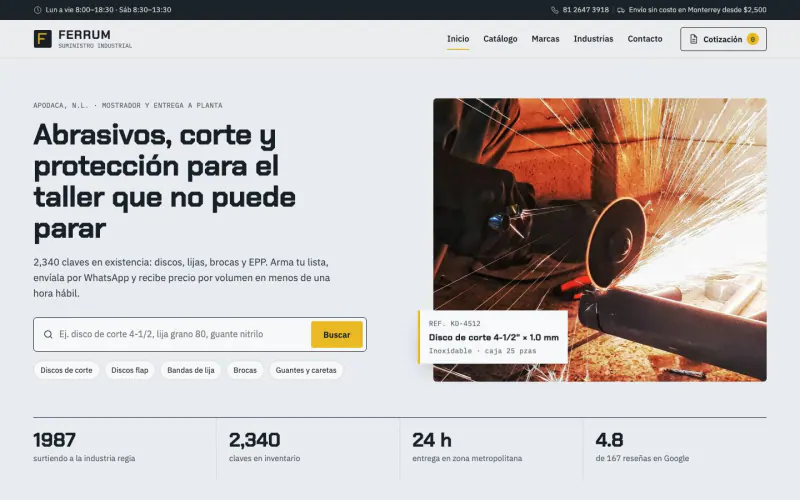Viewport: 800px width, 500px height.
Task: Click 'entrega en zona metropolitana' text
Action: tap(467, 458)
